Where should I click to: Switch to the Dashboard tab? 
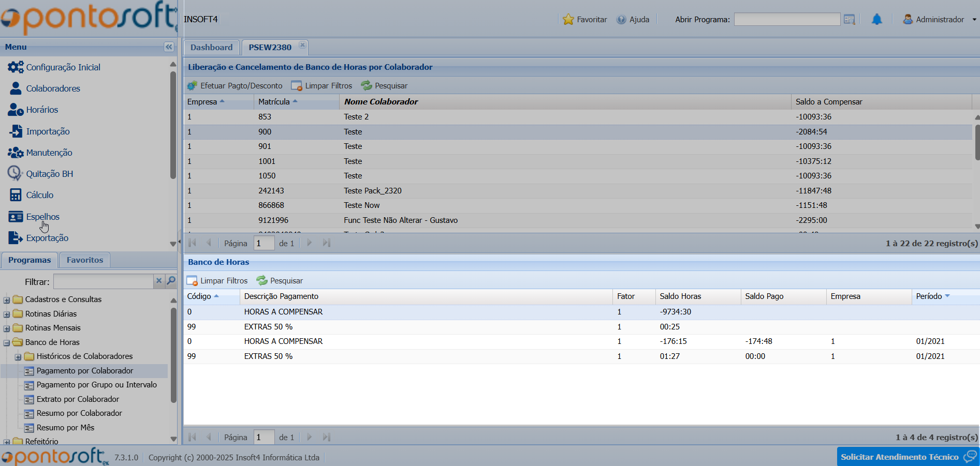tap(211, 48)
